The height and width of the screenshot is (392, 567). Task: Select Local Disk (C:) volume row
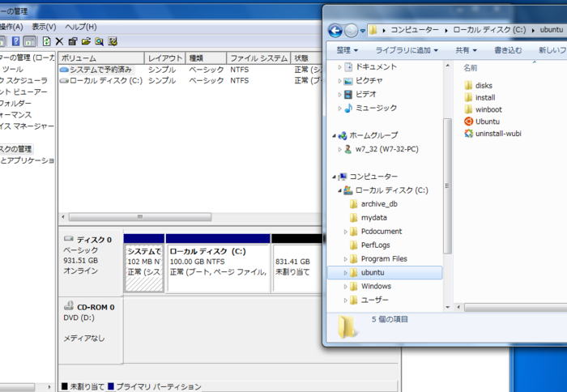[190, 80]
